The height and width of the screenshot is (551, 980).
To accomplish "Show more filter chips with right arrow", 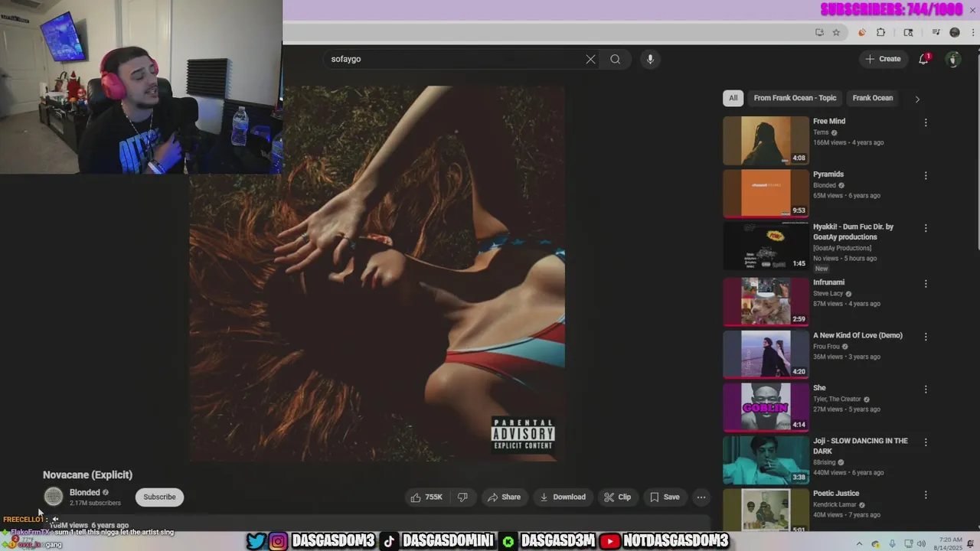I will [917, 99].
